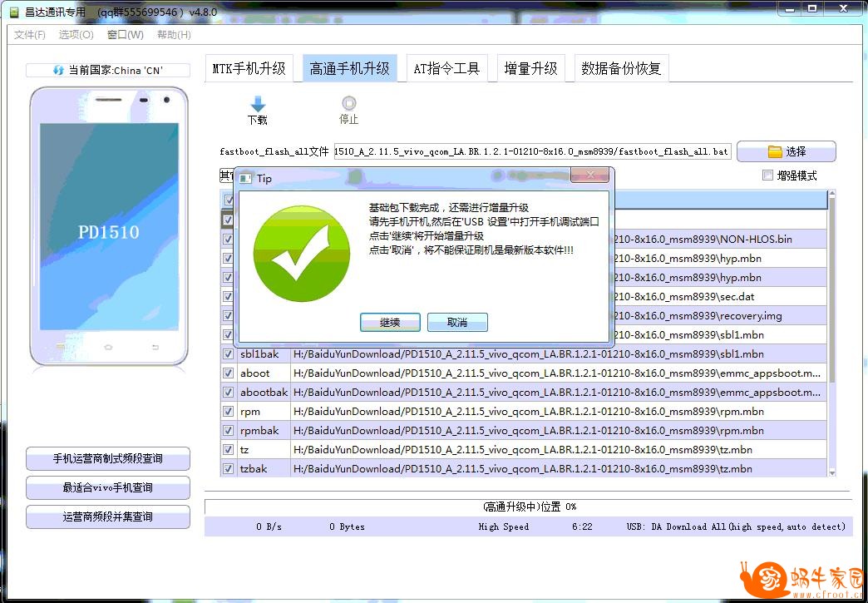This screenshot has width=868, height=603.
Task: Uncheck the sbl1bak row checkbox
Action: [x=228, y=353]
